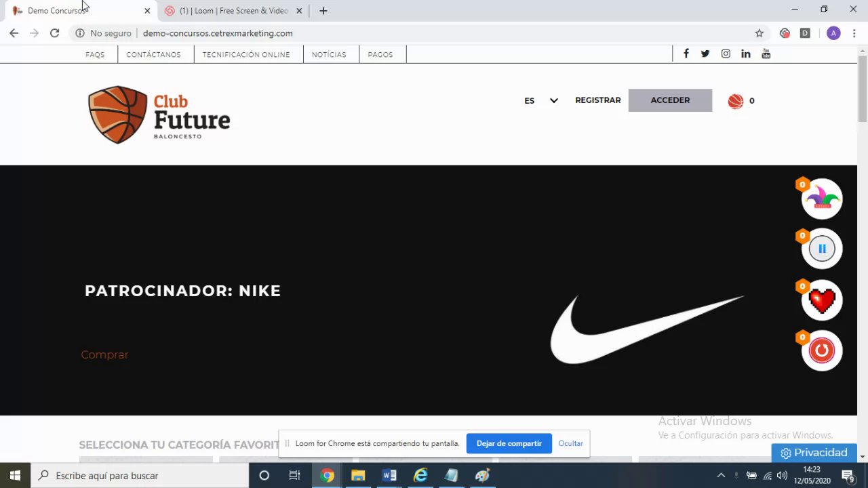Open the YouTube social link
The width and height of the screenshot is (868, 488).
766,54
